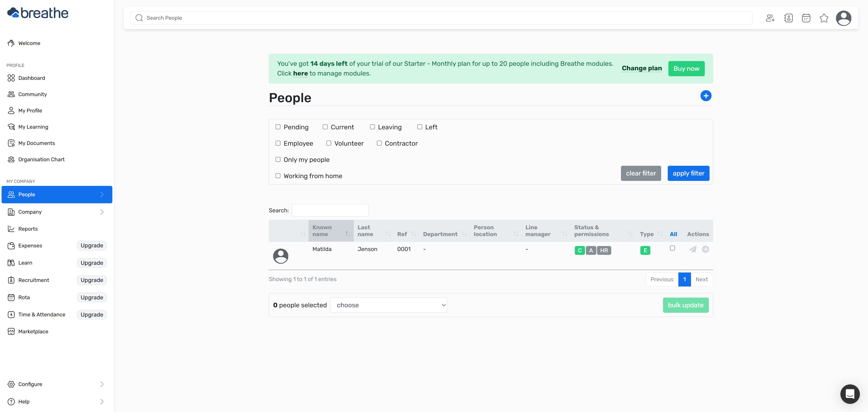This screenshot has height=412, width=868.
Task: Type in the table Search field
Action: click(330, 210)
